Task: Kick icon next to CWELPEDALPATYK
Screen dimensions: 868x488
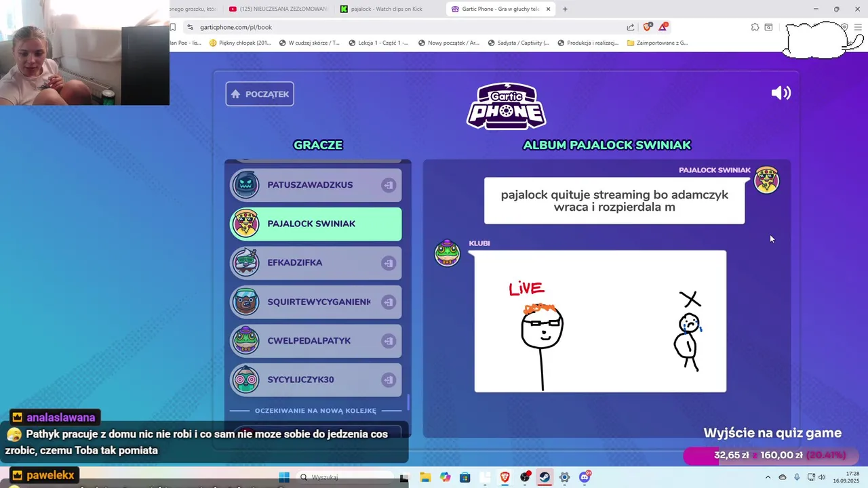Action: coord(388,341)
